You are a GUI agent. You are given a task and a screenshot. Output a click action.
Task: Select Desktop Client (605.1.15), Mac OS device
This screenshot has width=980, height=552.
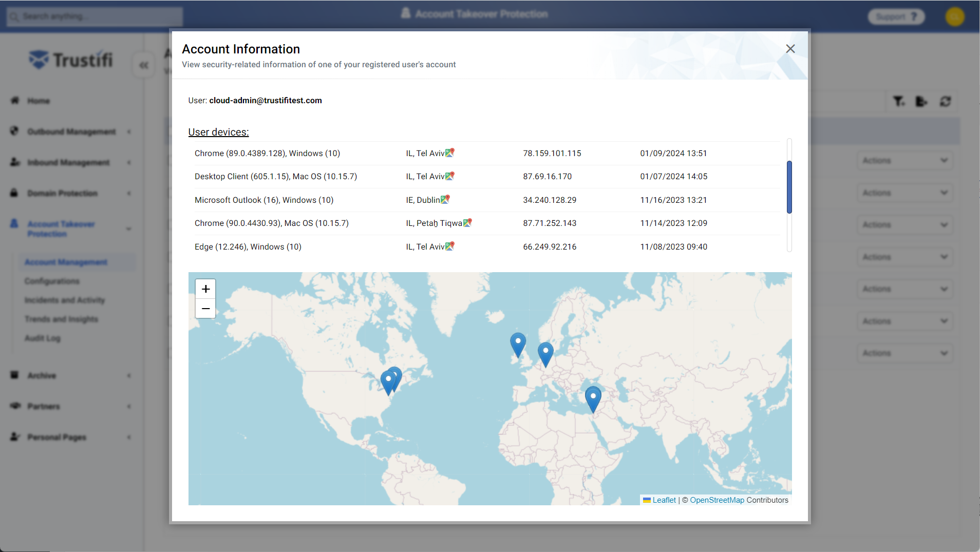pyautogui.click(x=276, y=176)
